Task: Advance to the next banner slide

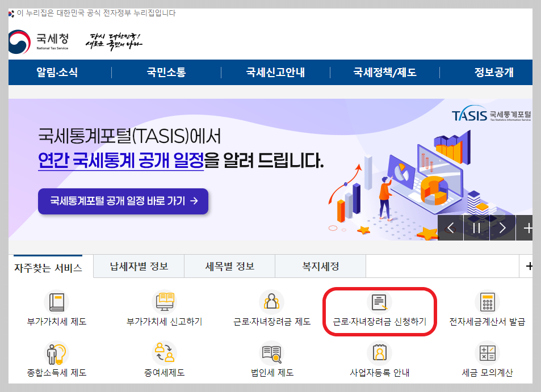Action: [502, 228]
